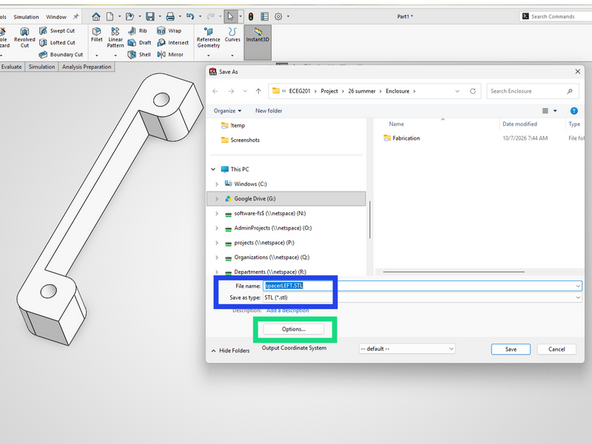Image resolution: width=592 pixels, height=444 pixels.
Task: Select the Shell feature tool
Action: pos(139,55)
